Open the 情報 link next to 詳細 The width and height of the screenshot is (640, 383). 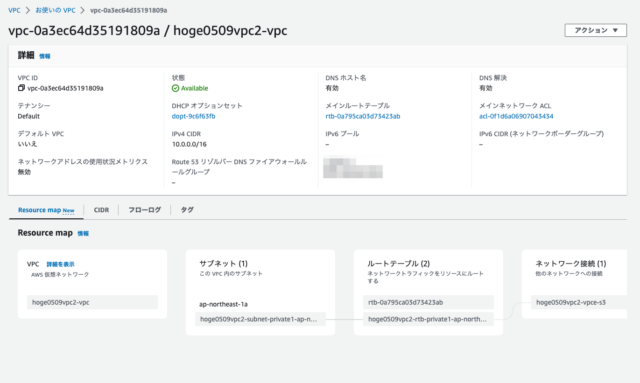point(44,56)
